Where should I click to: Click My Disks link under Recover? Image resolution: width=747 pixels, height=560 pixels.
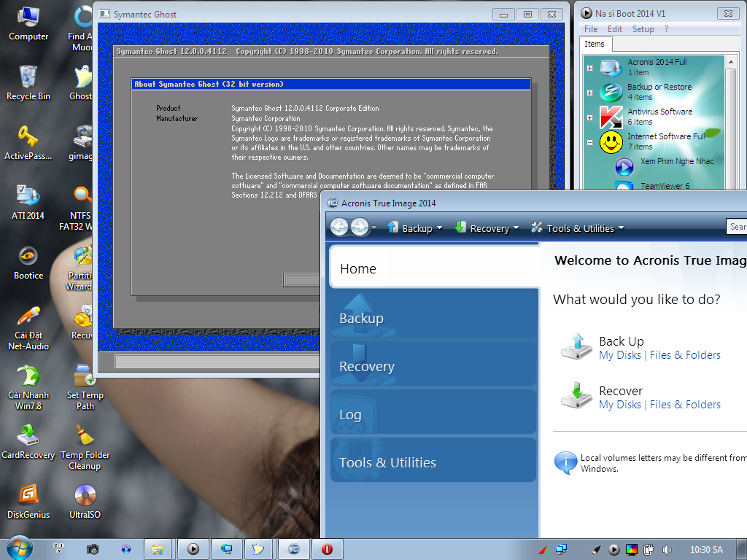tap(620, 405)
